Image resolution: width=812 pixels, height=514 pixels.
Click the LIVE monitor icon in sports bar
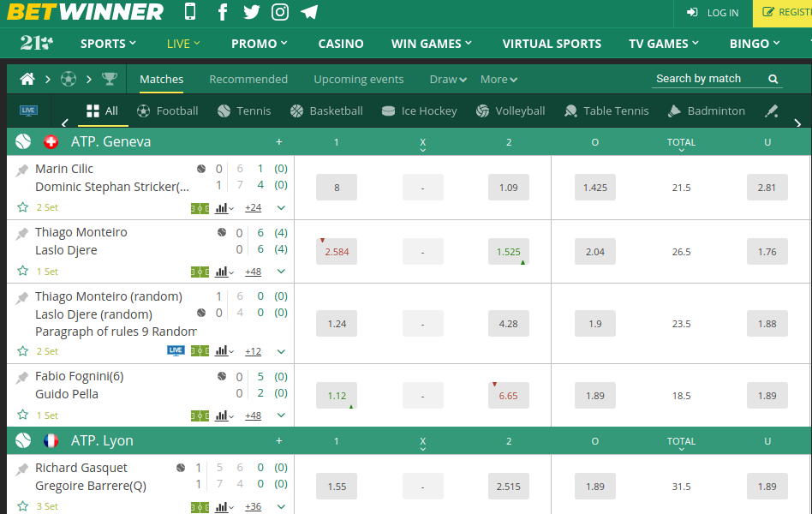click(28, 111)
